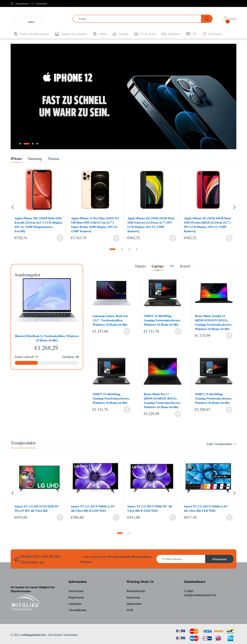Click the user account icon at top

(x=12, y=4)
